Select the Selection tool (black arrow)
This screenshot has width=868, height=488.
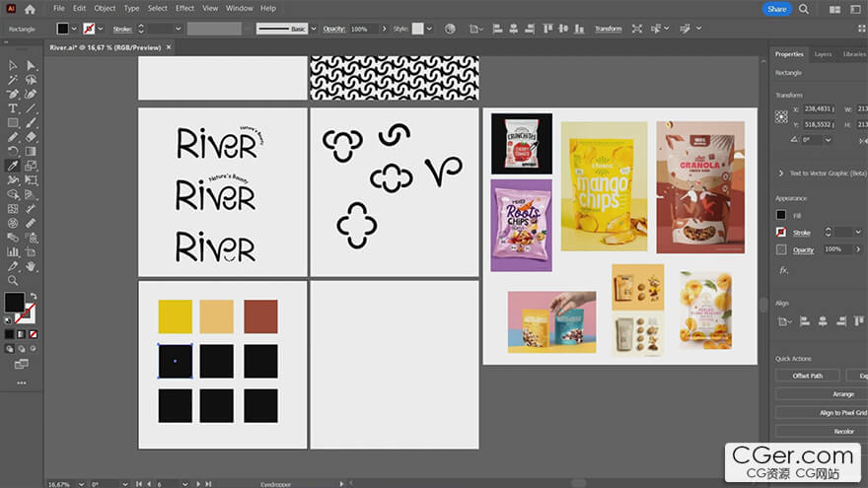(13, 65)
